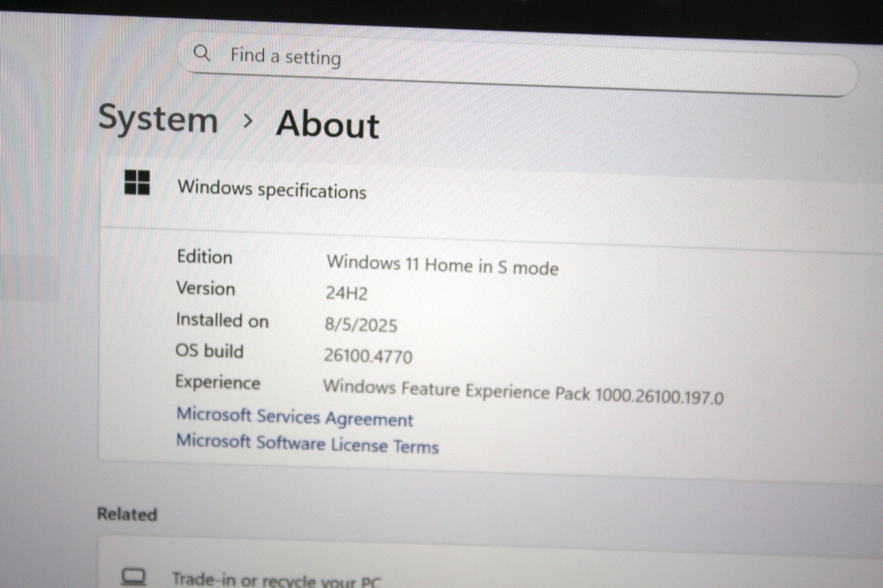This screenshot has height=588, width=883.
Task: Click the Windows logo icon
Action: pyautogui.click(x=137, y=182)
